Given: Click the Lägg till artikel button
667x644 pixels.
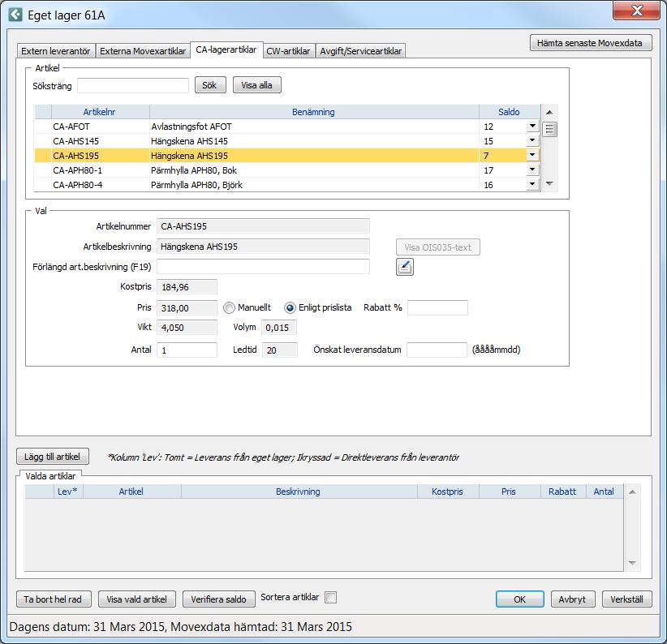Looking at the screenshot, I should click(52, 457).
